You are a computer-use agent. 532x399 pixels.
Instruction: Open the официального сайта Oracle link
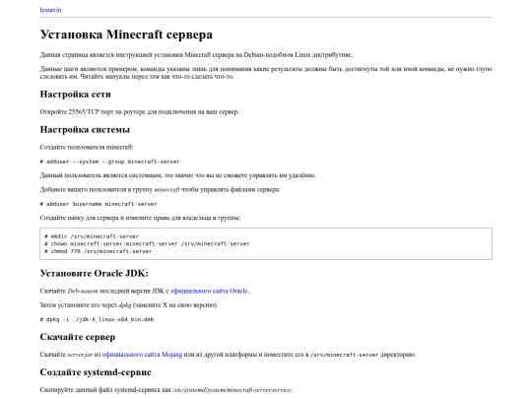pyautogui.click(x=209, y=291)
